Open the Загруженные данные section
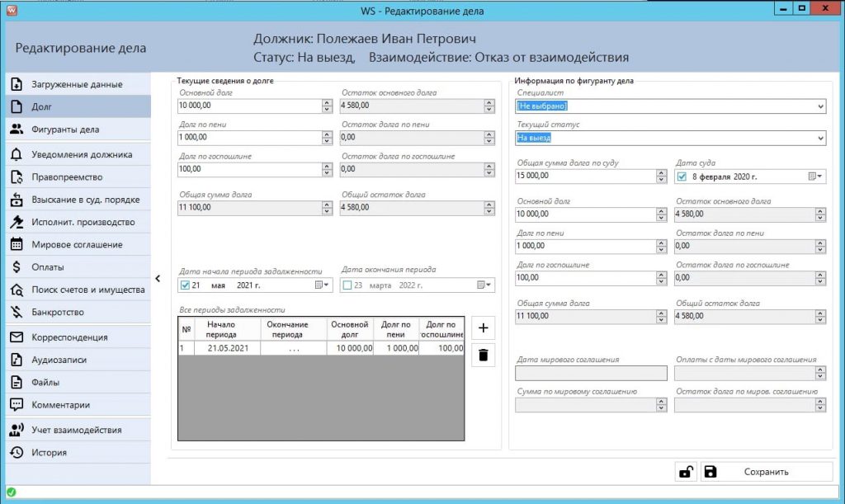 click(x=78, y=84)
